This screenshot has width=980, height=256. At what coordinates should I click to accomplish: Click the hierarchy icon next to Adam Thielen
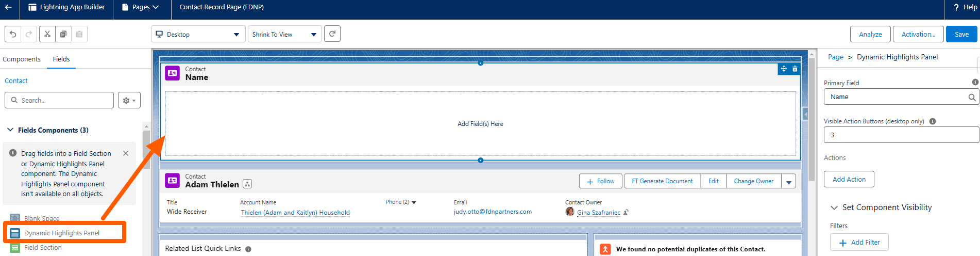point(247,184)
